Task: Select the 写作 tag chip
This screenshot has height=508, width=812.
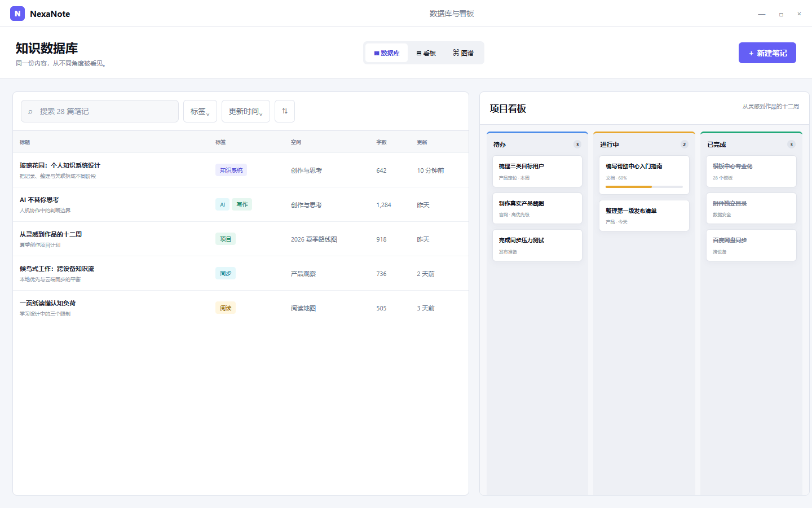Action: 242,204
